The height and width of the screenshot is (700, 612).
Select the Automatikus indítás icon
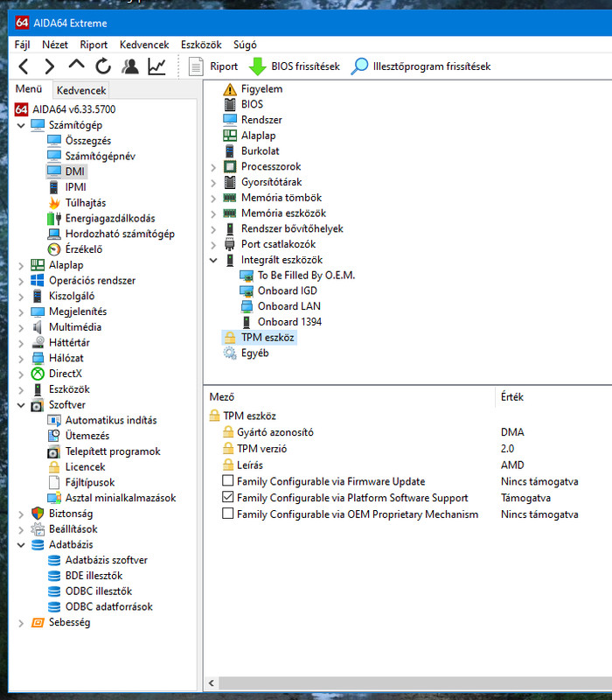[x=54, y=421]
